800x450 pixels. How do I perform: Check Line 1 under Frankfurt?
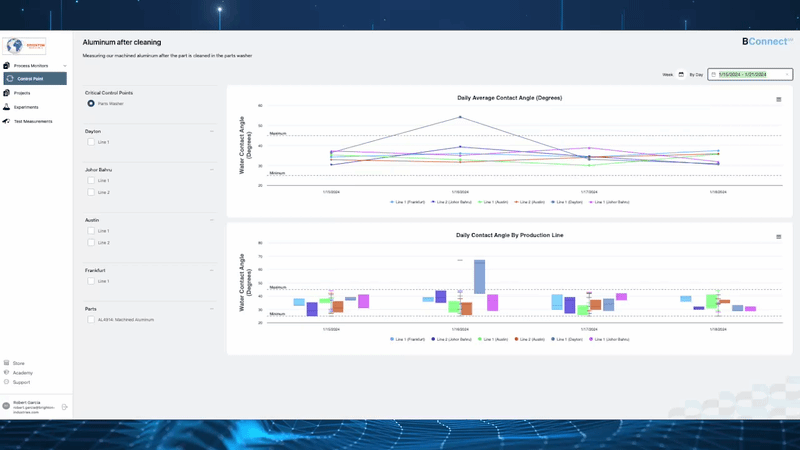coord(91,281)
